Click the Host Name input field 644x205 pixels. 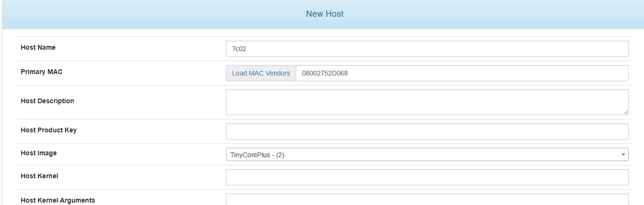[x=427, y=49]
